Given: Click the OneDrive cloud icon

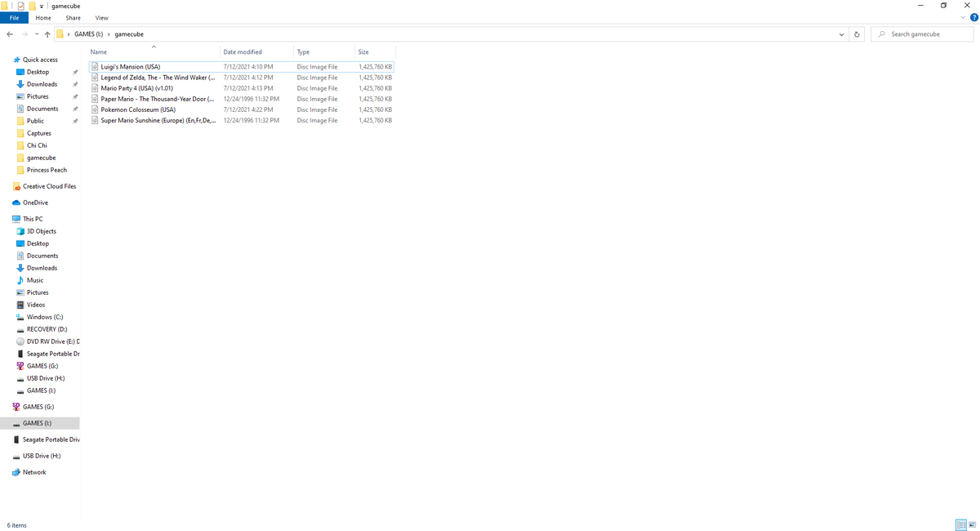Looking at the screenshot, I should (16, 203).
